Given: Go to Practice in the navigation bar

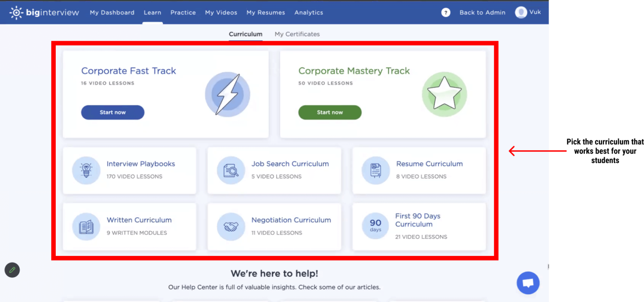Looking at the screenshot, I should [x=183, y=13].
